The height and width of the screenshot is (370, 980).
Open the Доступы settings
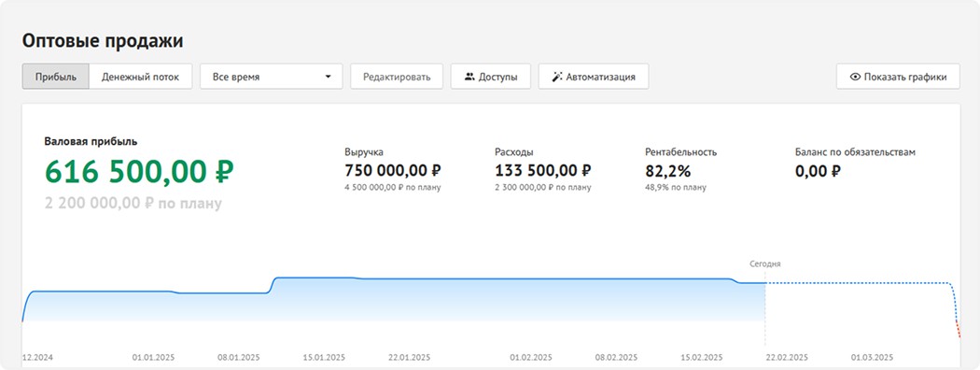[x=491, y=77]
